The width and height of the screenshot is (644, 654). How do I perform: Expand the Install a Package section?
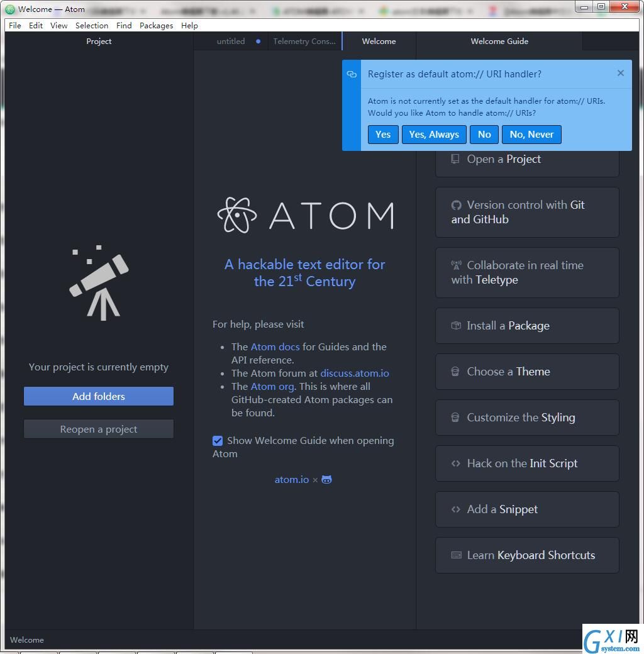click(x=527, y=326)
